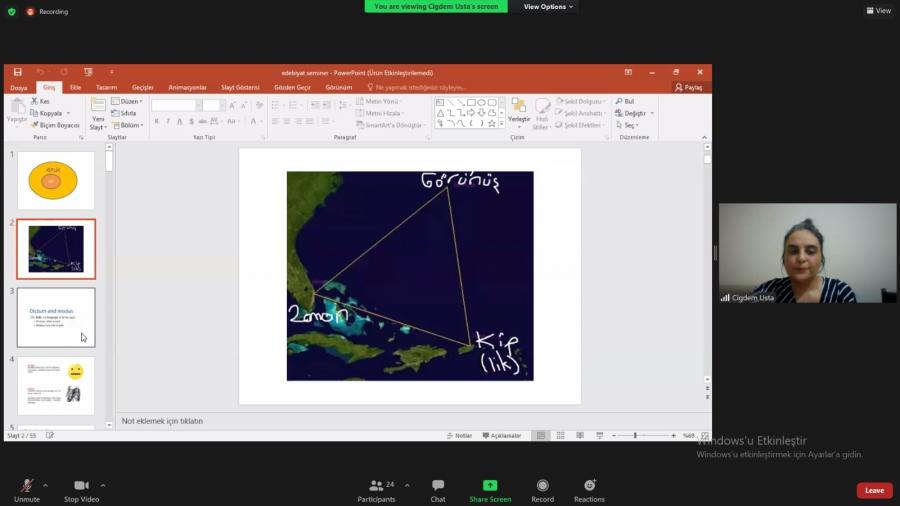The width and height of the screenshot is (900, 506).
Task: Open the Reactions menu
Action: (x=589, y=486)
